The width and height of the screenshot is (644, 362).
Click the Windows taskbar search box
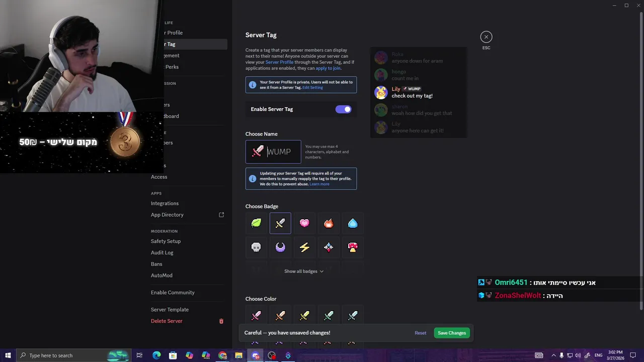click(x=73, y=355)
